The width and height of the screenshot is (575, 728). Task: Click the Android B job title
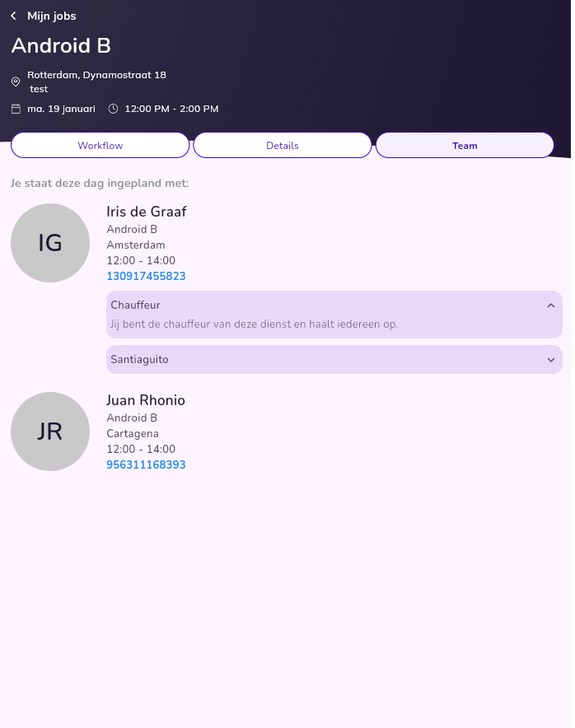[x=61, y=45]
